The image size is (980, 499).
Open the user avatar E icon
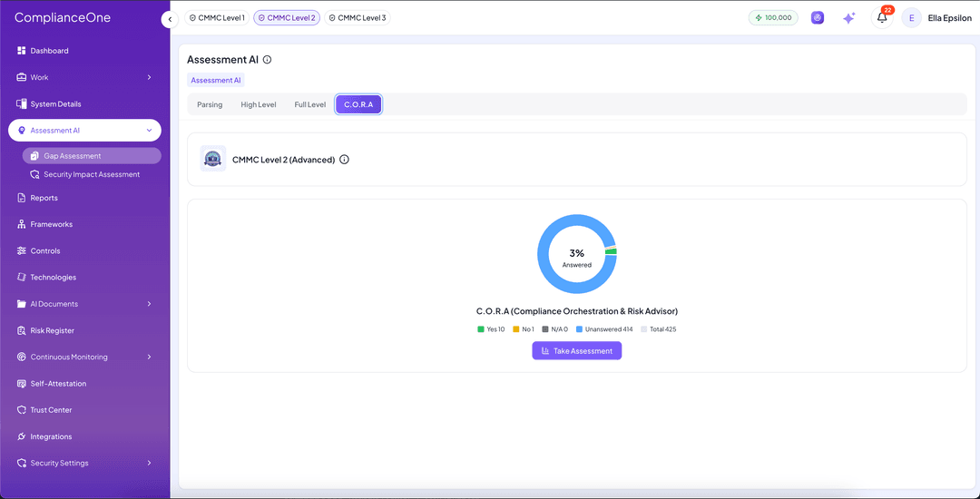point(911,18)
